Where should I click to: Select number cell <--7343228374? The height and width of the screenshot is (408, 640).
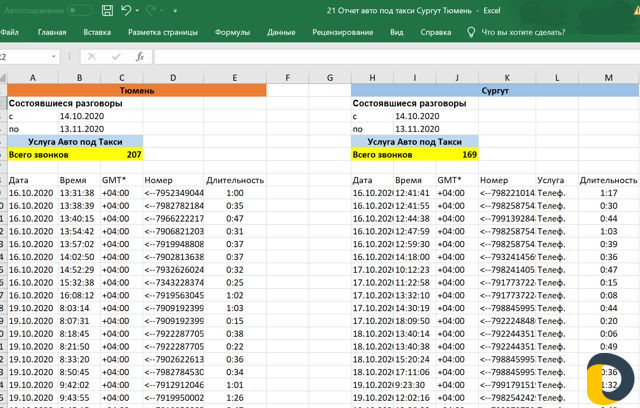(173, 282)
